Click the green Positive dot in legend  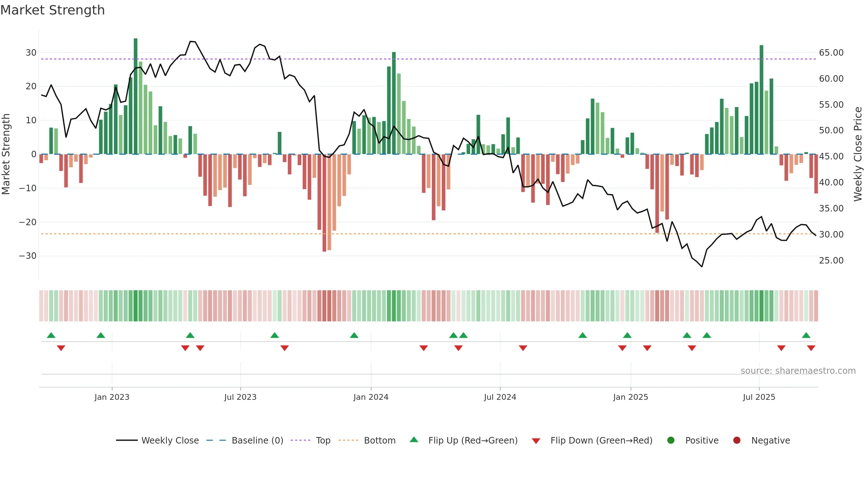pos(671,440)
